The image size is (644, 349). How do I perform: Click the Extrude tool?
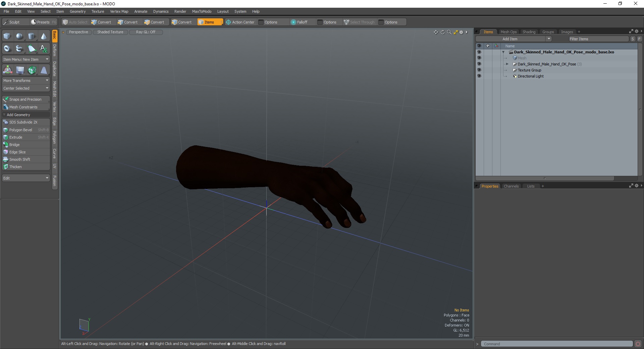26,137
